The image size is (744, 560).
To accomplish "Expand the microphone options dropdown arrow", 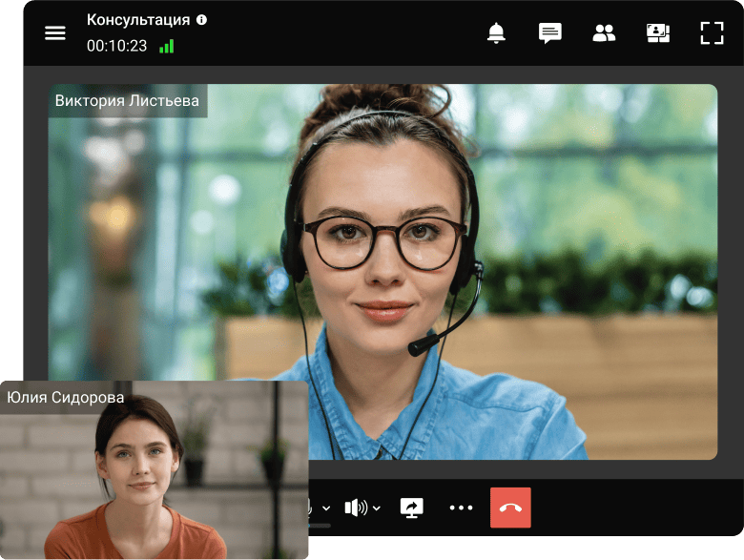I will [x=326, y=508].
